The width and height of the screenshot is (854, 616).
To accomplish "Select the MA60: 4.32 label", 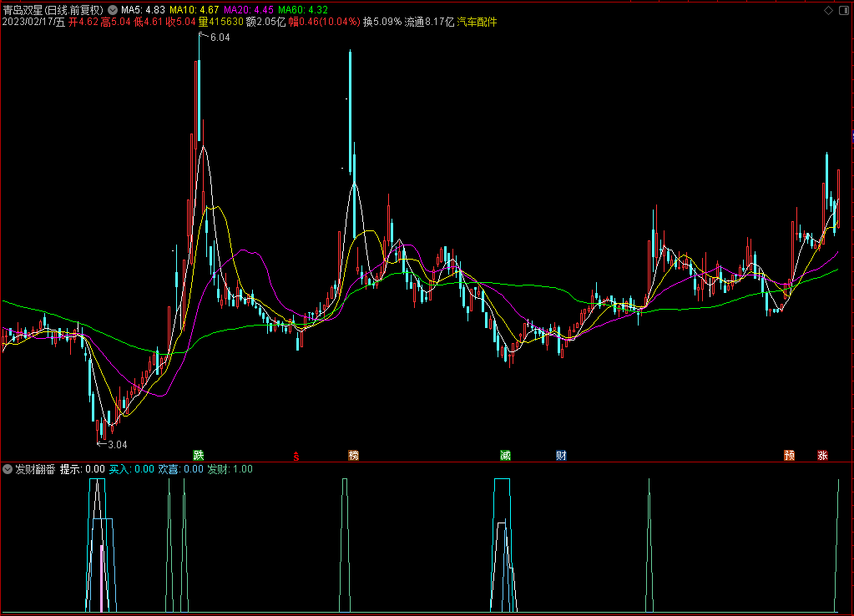I will 303,10.
